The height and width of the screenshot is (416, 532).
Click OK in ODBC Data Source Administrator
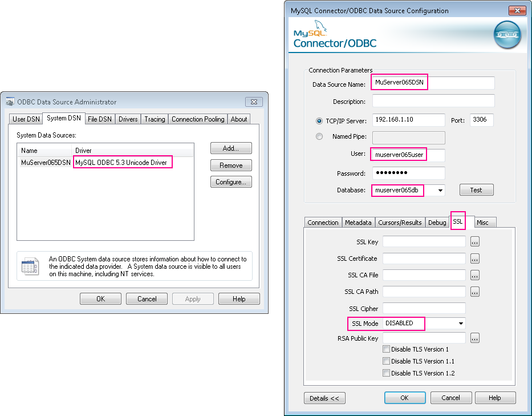(x=100, y=299)
